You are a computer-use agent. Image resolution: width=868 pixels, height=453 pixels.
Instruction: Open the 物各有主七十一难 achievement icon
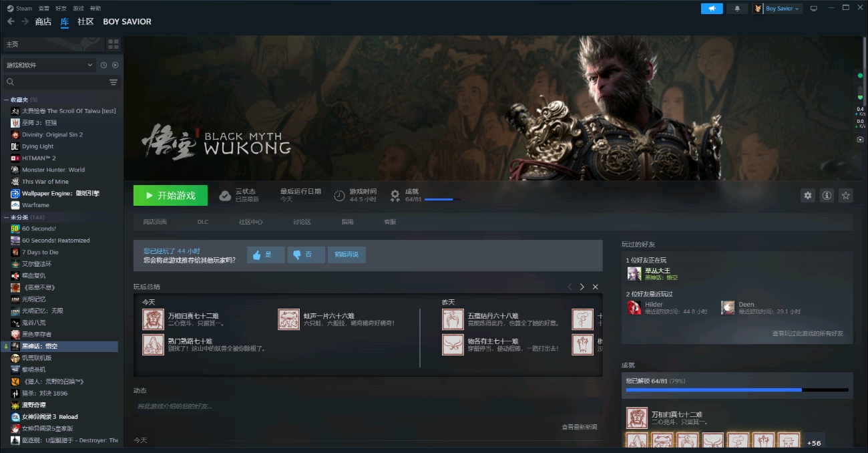pyautogui.click(x=453, y=345)
